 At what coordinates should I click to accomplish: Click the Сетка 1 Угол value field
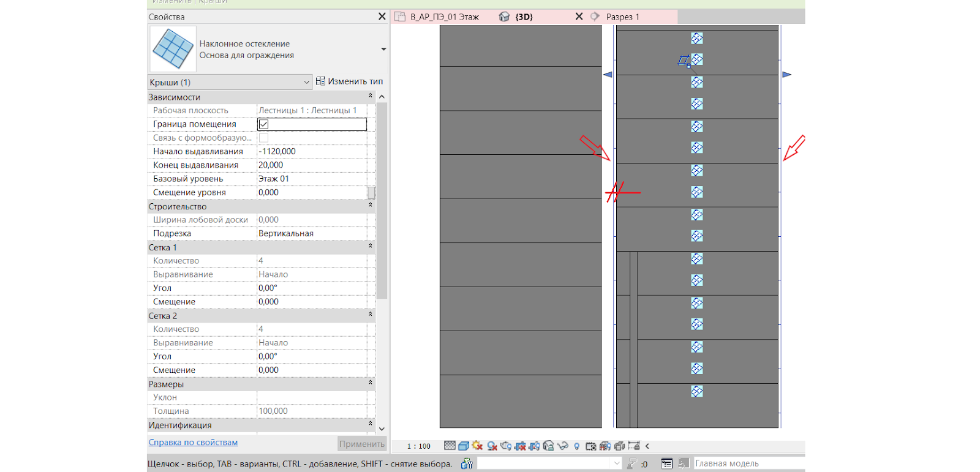coord(312,288)
